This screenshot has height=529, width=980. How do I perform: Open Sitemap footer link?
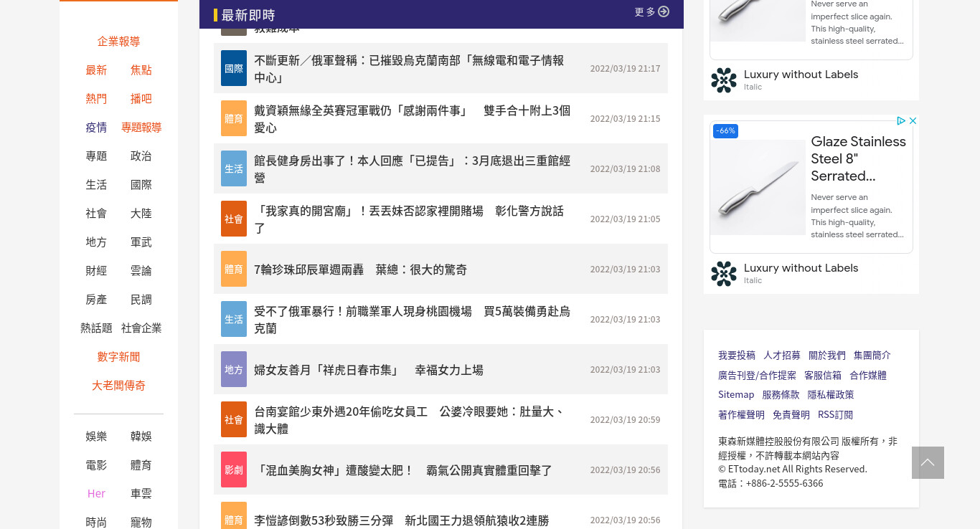(x=736, y=395)
